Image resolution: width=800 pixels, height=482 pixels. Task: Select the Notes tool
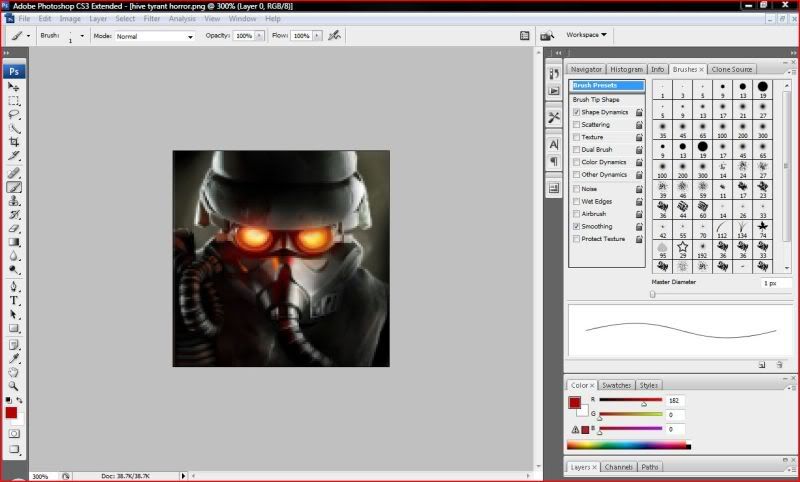click(14, 345)
